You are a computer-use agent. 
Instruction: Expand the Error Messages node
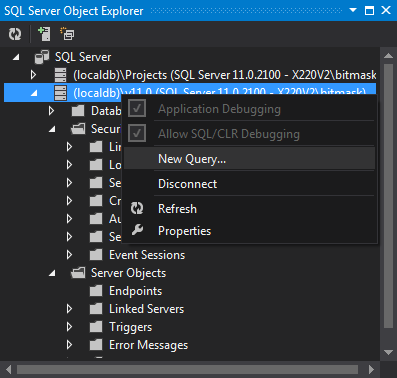69,345
